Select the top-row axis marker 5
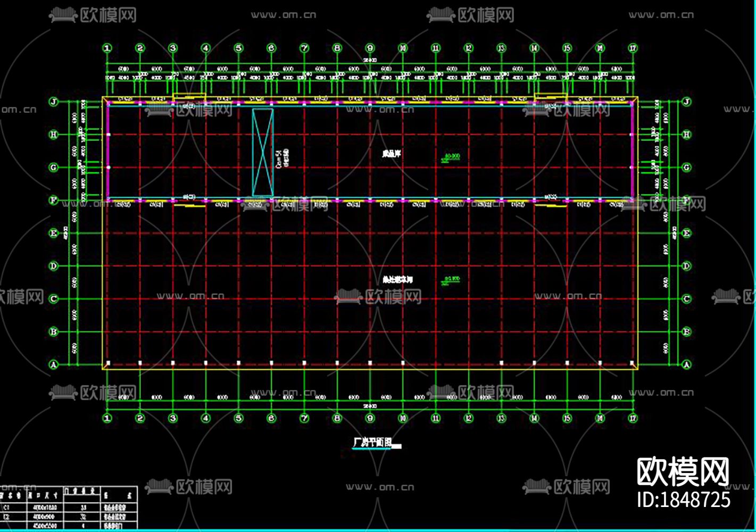 tap(238, 48)
